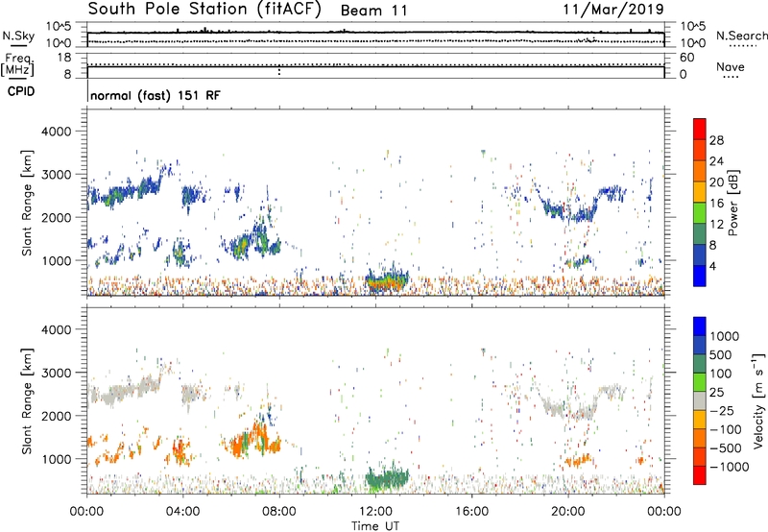Select 'Power [dB]' color bar title

733,203
